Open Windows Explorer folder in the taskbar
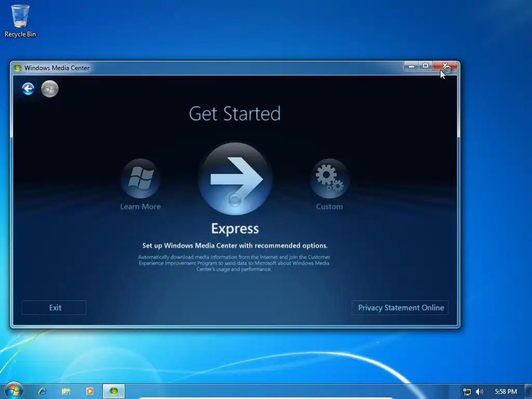This screenshot has width=532, height=399. click(x=66, y=391)
